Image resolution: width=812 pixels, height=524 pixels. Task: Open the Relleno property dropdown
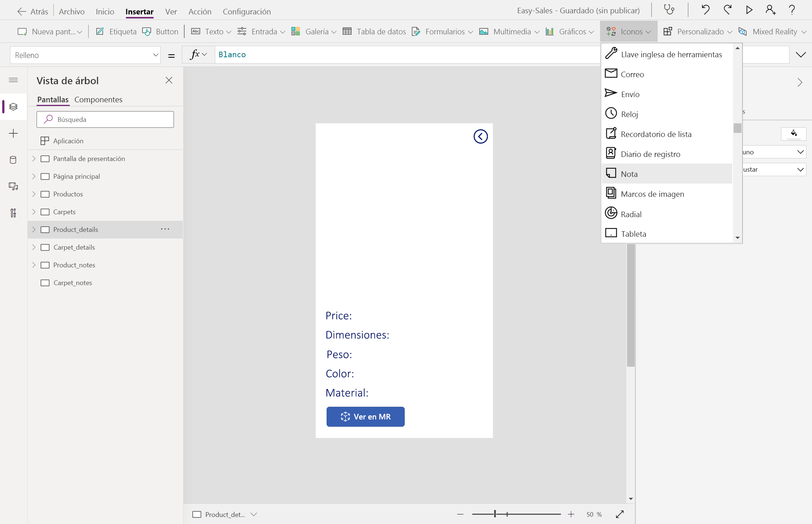pos(85,55)
